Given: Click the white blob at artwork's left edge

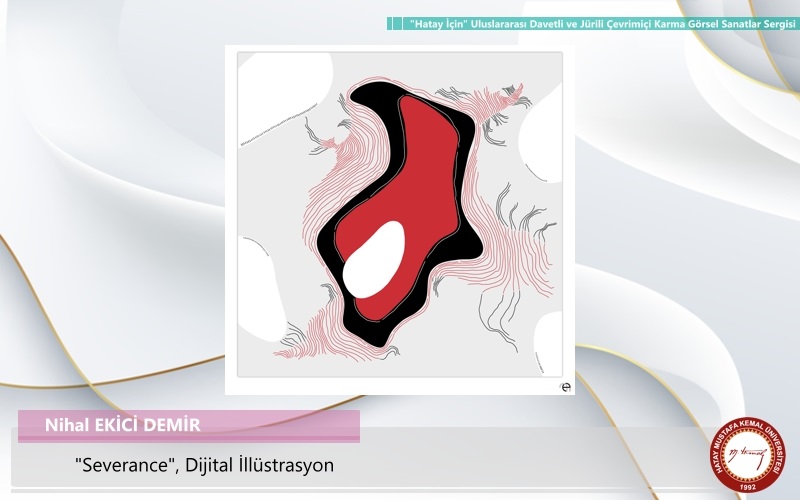Looking at the screenshot, I should pyautogui.click(x=255, y=280).
